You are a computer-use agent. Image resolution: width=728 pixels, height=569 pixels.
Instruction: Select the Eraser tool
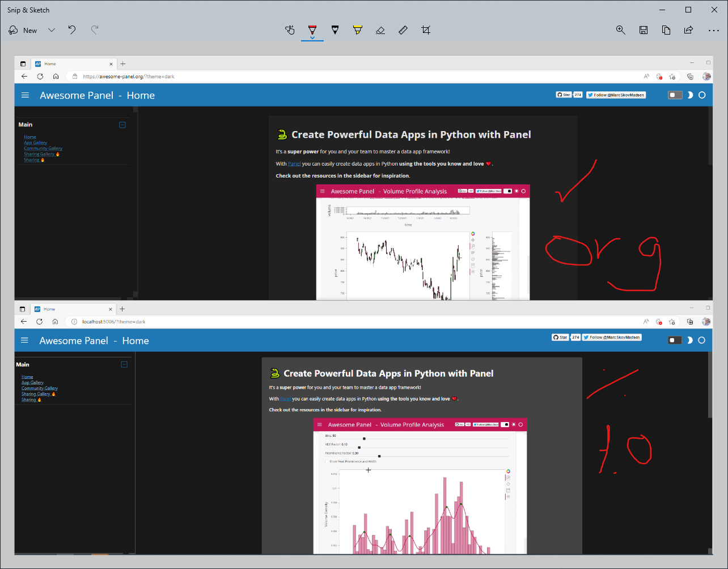click(380, 29)
